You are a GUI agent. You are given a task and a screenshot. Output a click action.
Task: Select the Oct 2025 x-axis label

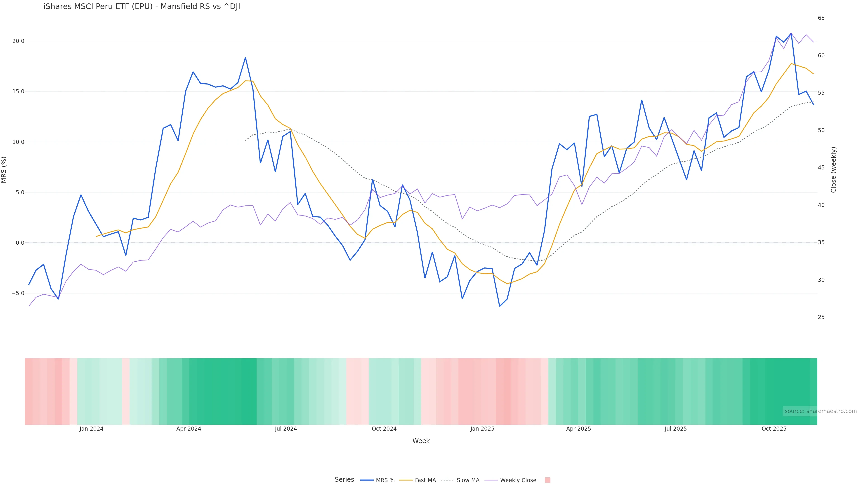point(774,429)
